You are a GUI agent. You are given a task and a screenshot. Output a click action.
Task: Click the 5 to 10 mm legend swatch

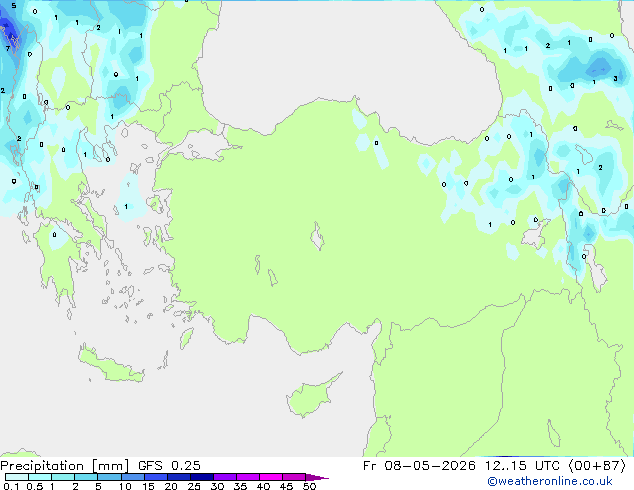coord(110,477)
